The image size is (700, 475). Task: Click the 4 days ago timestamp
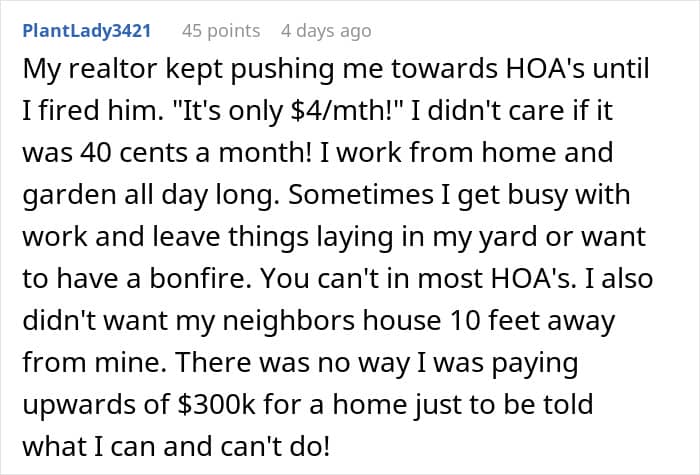tap(326, 31)
